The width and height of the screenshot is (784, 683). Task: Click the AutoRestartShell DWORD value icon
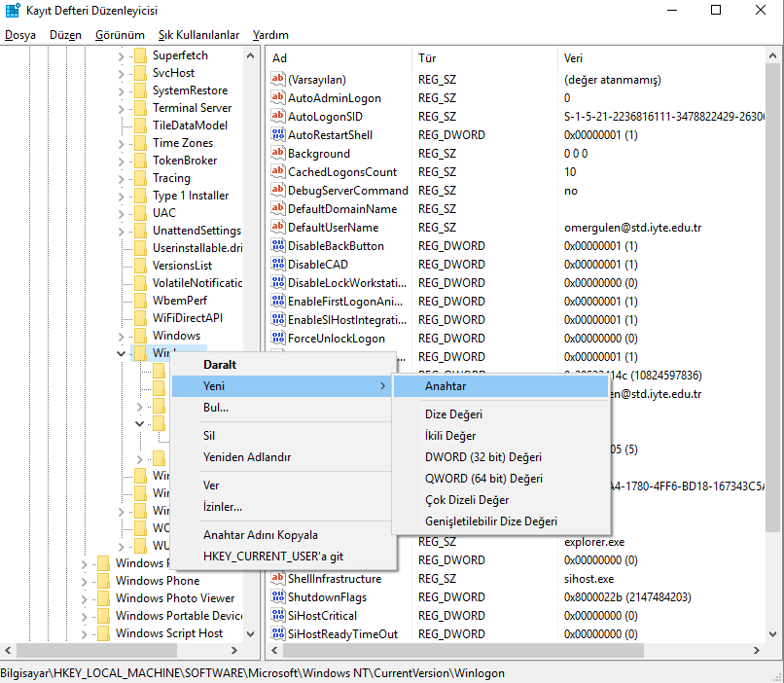[x=278, y=135]
